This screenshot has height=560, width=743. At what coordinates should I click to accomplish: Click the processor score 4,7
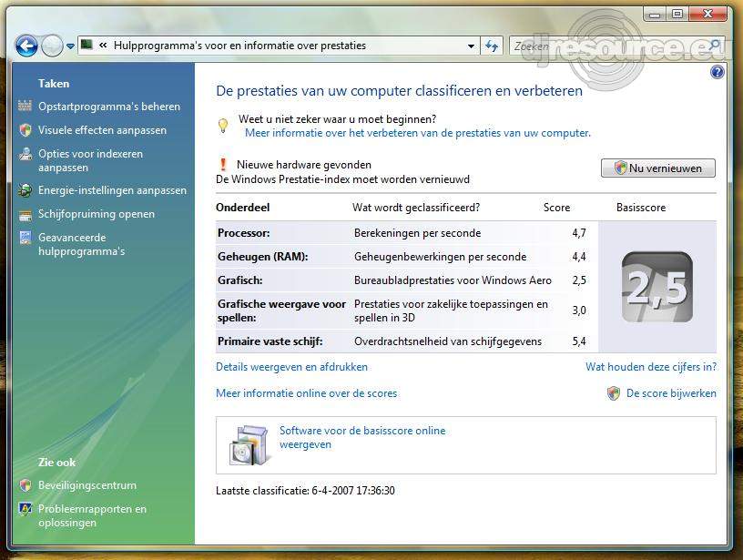pos(578,233)
